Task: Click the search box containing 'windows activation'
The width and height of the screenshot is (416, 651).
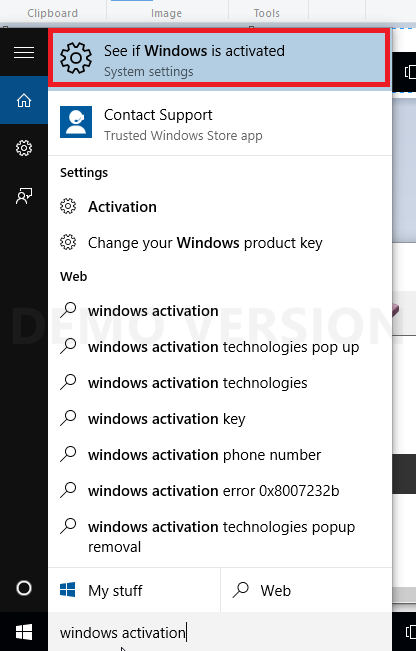Action: (x=220, y=632)
